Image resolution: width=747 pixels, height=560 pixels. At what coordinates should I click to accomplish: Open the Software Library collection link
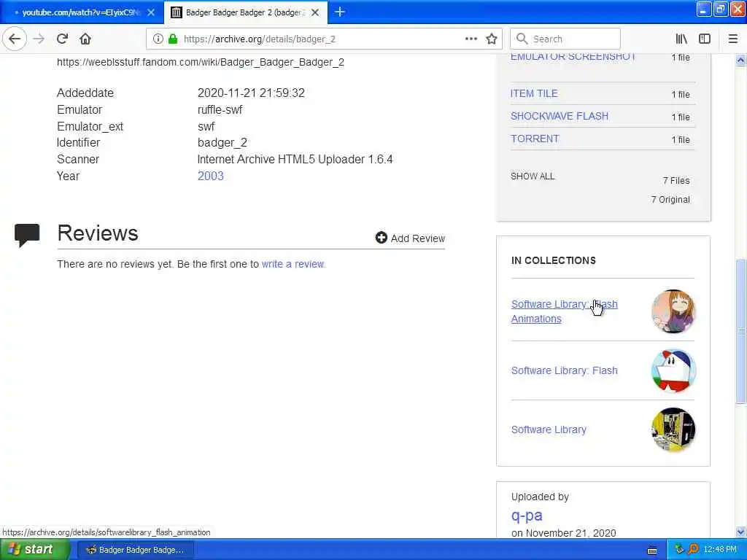click(x=549, y=429)
